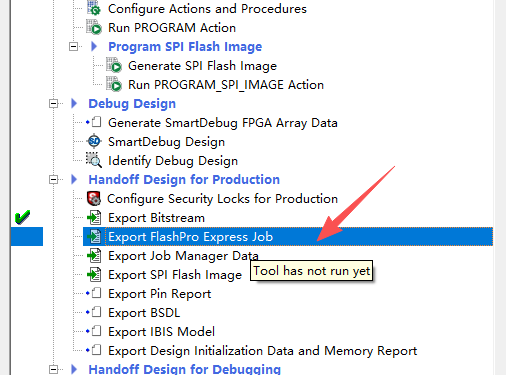This screenshot has height=375, width=506.
Task: Collapse the Debug Design tree section
Action: [53, 104]
